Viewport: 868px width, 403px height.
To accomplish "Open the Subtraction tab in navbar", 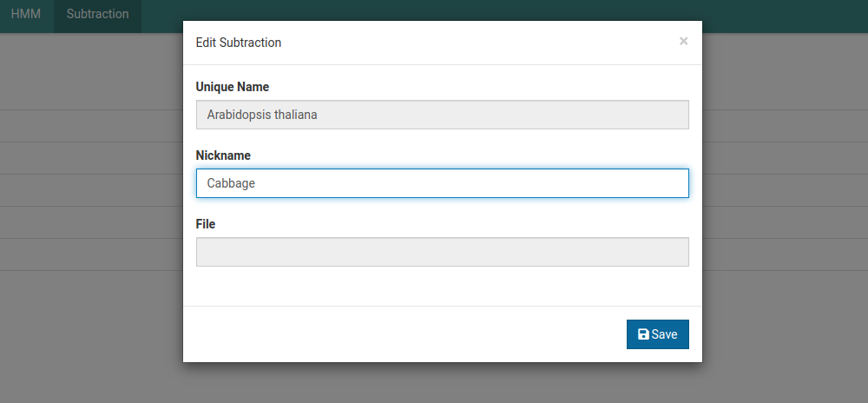I will (97, 14).
